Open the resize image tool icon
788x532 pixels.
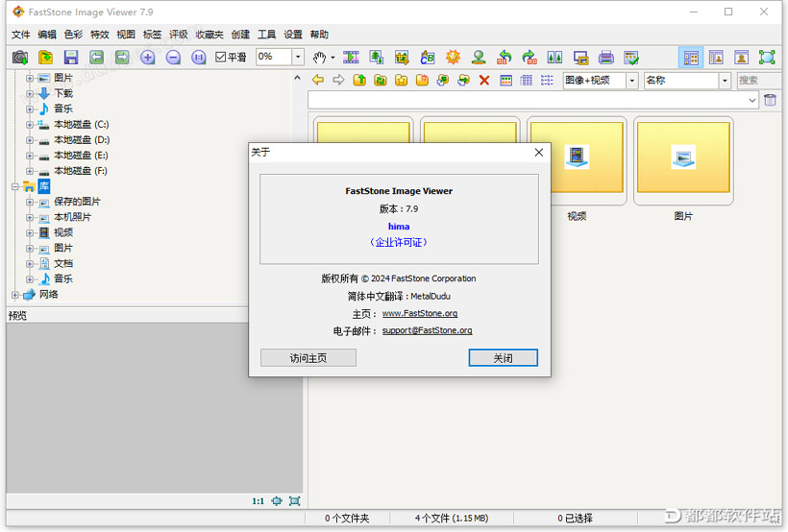[x=377, y=58]
